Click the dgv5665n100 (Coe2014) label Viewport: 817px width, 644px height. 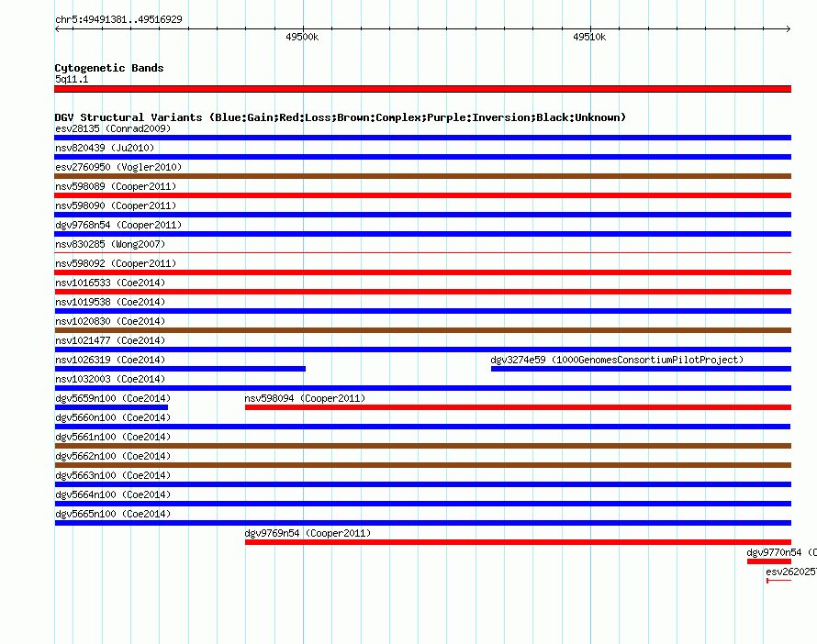pyautogui.click(x=113, y=514)
